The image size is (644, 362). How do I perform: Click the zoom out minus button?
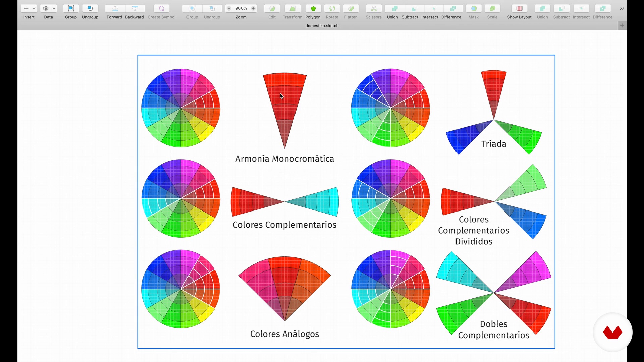229,8
